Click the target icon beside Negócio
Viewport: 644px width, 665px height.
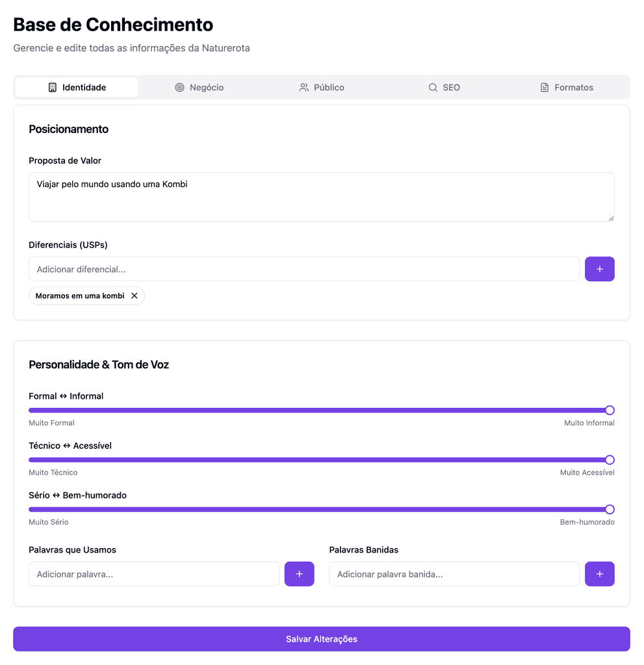point(180,88)
